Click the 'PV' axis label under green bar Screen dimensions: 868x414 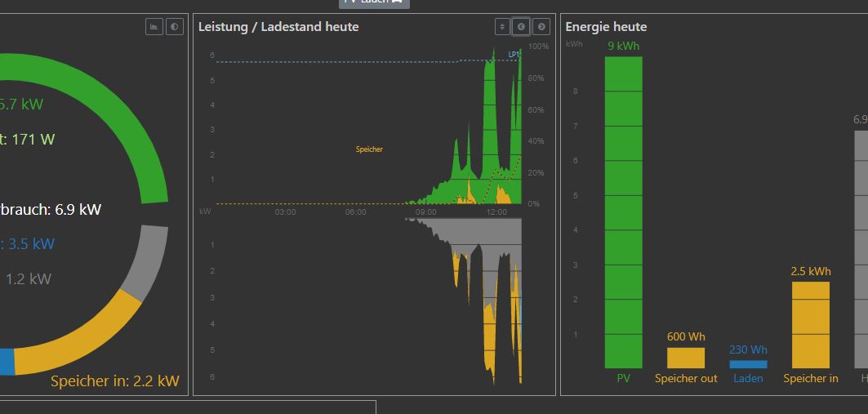[x=623, y=379]
